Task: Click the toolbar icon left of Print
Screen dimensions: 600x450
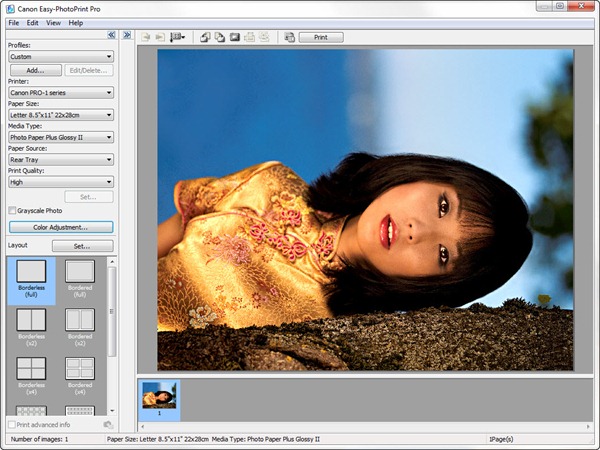Action: pyautogui.click(x=289, y=37)
